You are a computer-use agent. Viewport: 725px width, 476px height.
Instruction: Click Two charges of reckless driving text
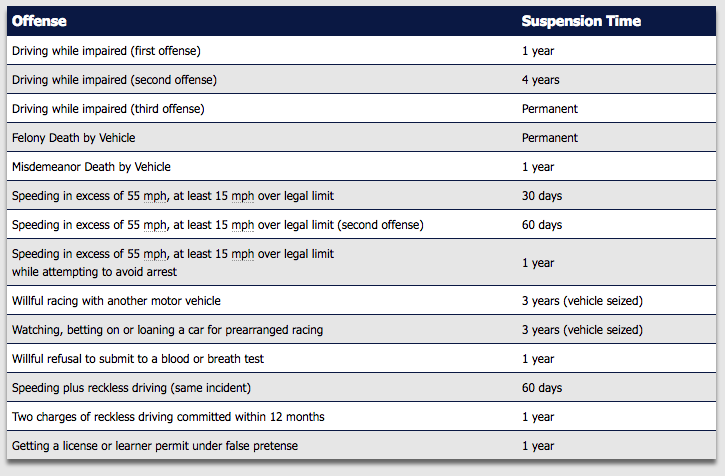[x=168, y=416]
